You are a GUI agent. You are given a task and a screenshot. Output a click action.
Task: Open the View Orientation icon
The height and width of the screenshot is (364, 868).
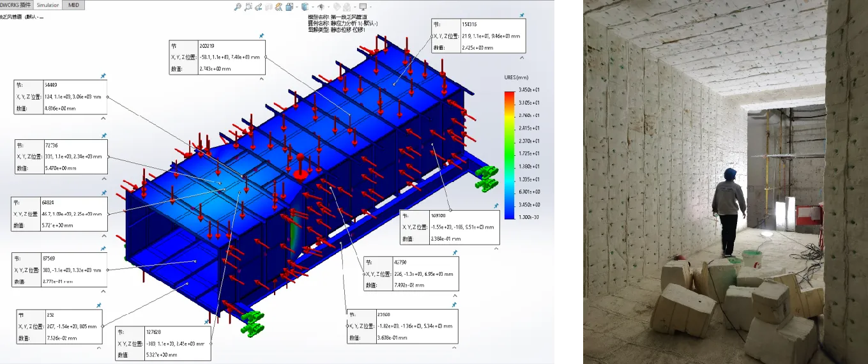coord(289,6)
